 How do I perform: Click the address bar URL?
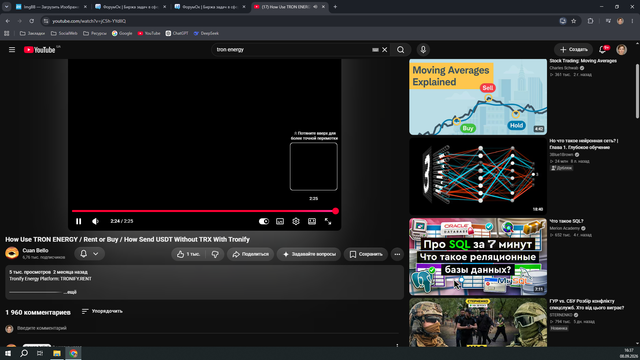click(89, 21)
